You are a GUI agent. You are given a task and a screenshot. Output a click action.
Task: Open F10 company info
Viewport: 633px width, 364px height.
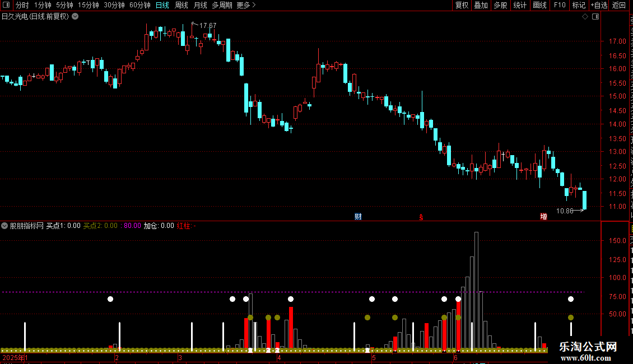click(x=560, y=5)
